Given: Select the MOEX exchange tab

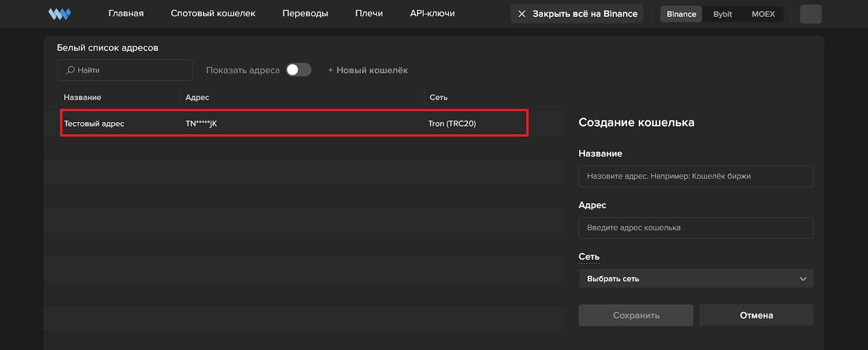Looking at the screenshot, I should pyautogui.click(x=763, y=14).
